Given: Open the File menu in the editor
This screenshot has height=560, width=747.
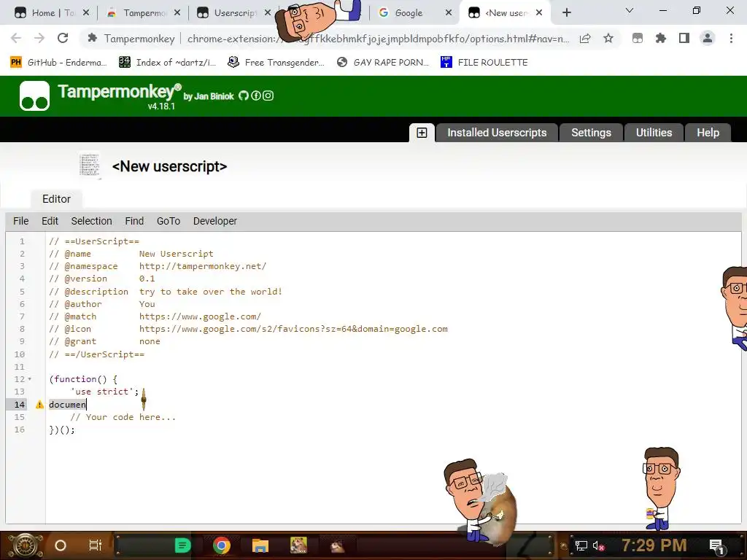Looking at the screenshot, I should (21, 221).
